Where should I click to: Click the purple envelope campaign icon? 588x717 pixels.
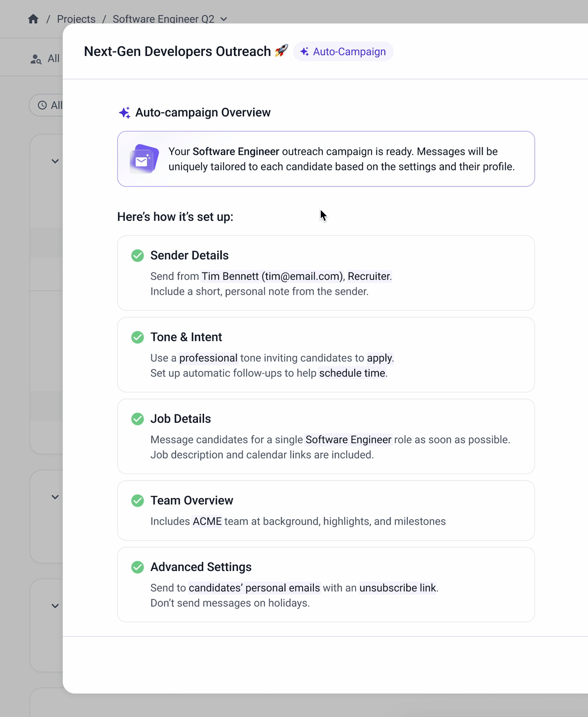[x=144, y=159]
